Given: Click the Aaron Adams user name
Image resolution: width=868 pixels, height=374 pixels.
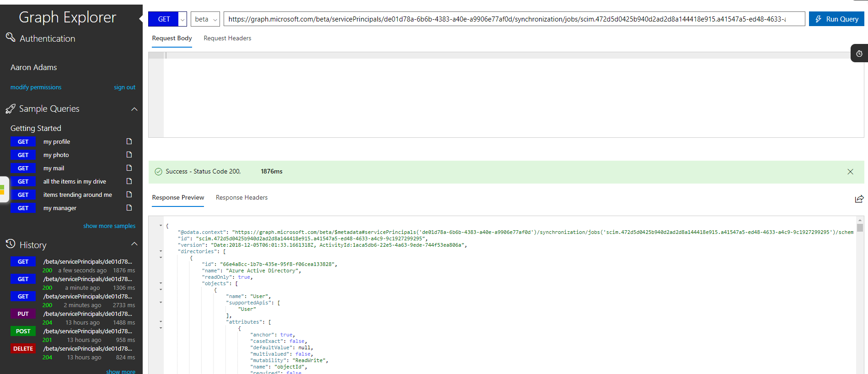Looking at the screenshot, I should [x=34, y=67].
